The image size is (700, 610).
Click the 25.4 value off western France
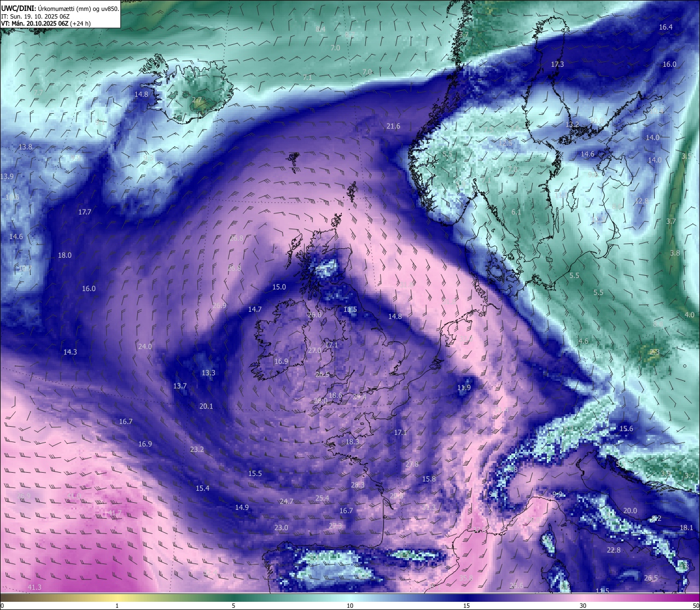click(x=323, y=498)
